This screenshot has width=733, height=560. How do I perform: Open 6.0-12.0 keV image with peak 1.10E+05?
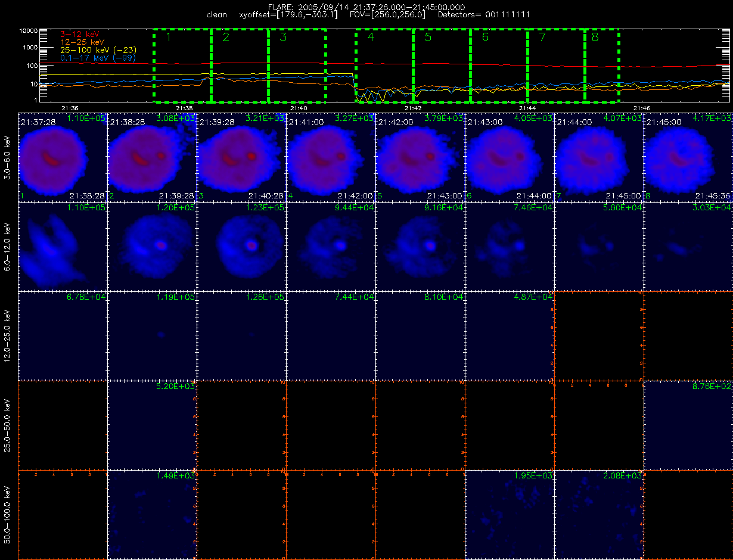63,246
